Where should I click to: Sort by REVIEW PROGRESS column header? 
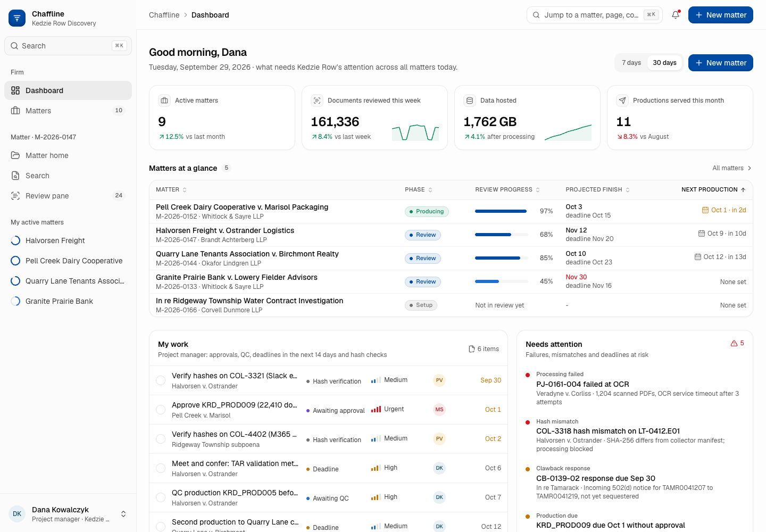point(507,190)
